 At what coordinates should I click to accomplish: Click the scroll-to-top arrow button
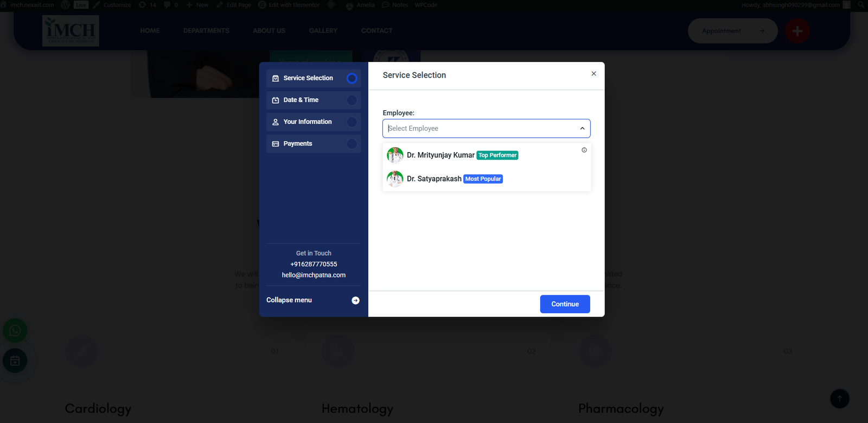[840, 399]
